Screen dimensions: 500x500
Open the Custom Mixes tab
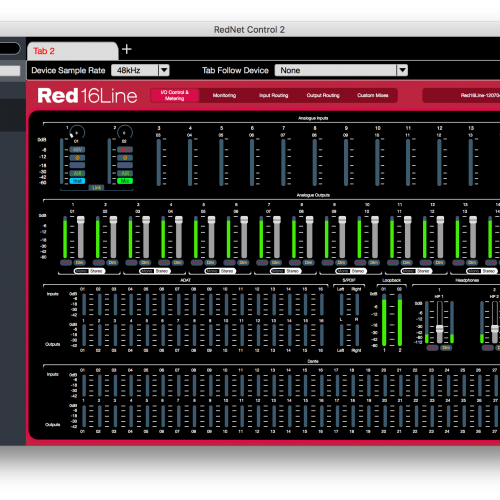tap(373, 95)
